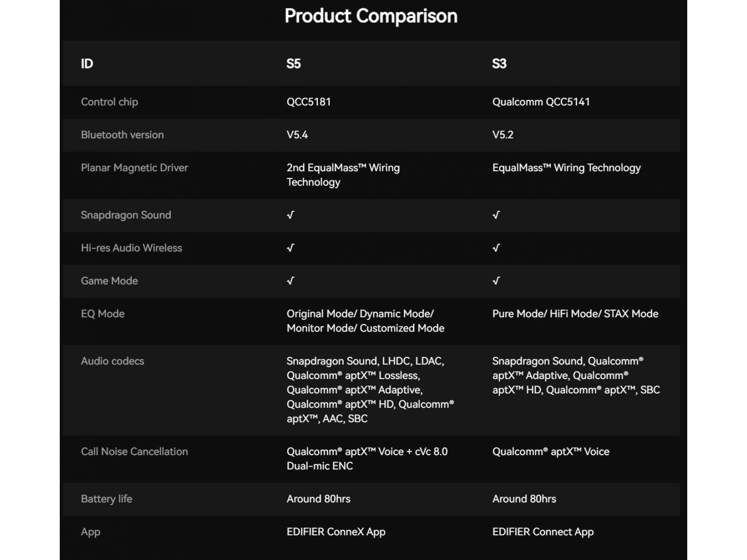Click the Call Noise Cancellation row label
This screenshot has height=560, width=747.
(134, 452)
